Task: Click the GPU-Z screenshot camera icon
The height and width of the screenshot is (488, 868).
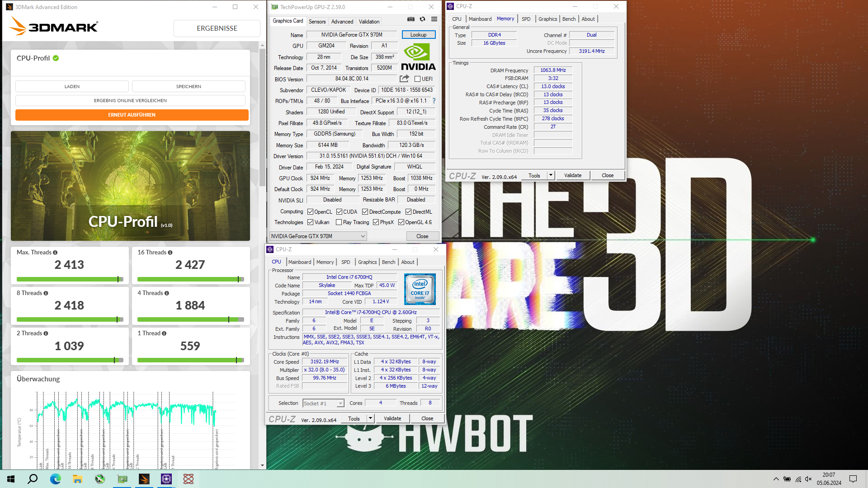Action: [410, 19]
